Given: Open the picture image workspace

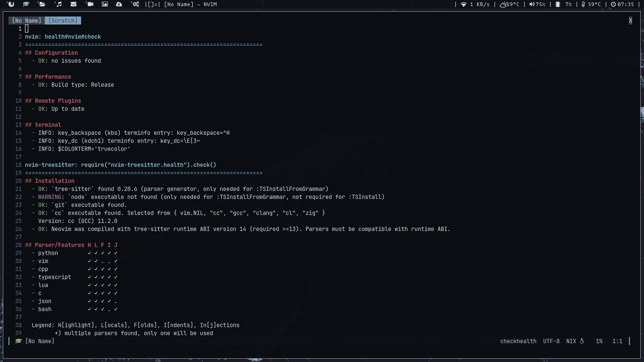Looking at the screenshot, I should point(105,4).
